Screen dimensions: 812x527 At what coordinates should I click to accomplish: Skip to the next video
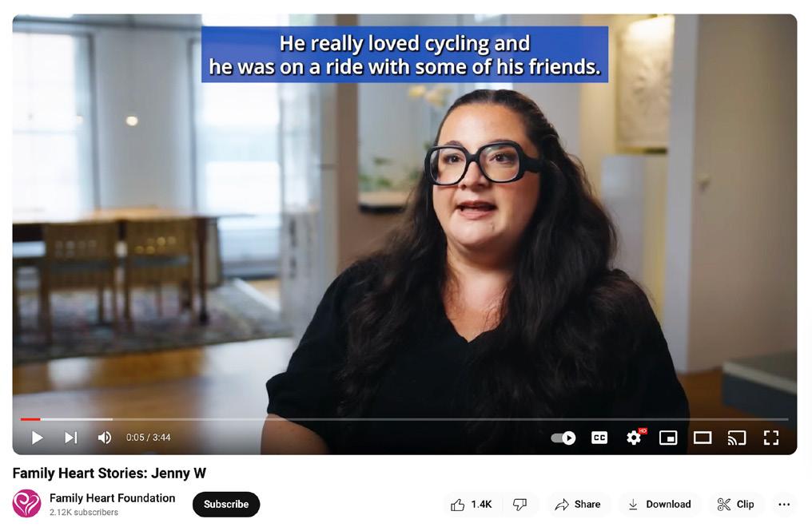click(71, 438)
